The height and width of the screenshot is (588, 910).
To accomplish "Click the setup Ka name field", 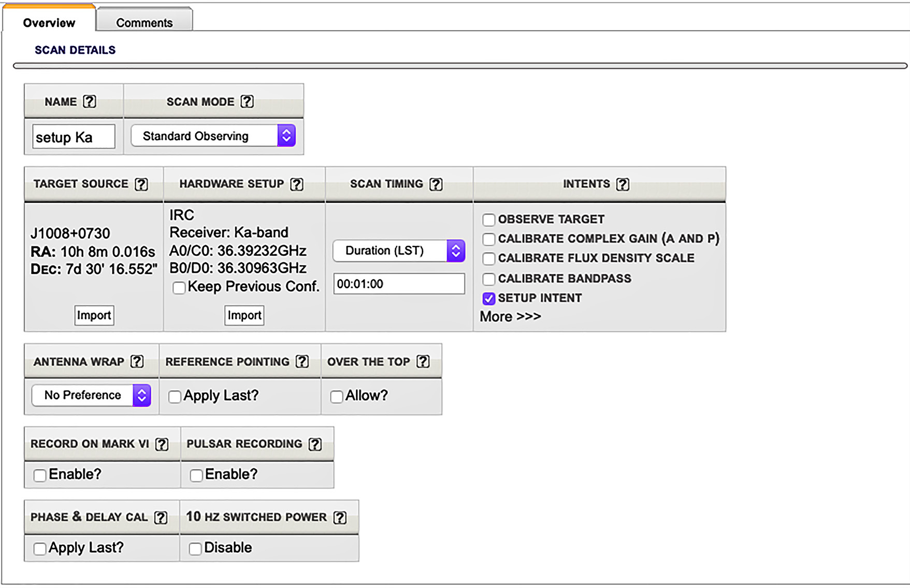I will click(x=74, y=137).
